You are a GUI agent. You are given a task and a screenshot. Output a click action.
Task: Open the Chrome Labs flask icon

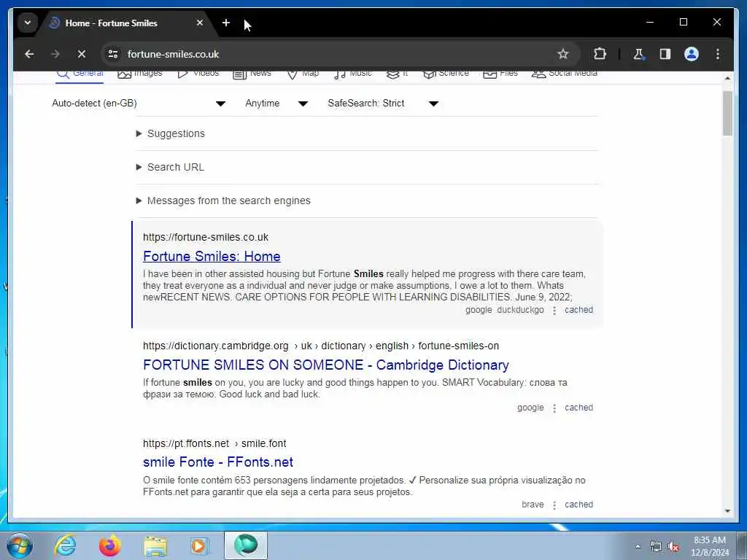pos(639,54)
